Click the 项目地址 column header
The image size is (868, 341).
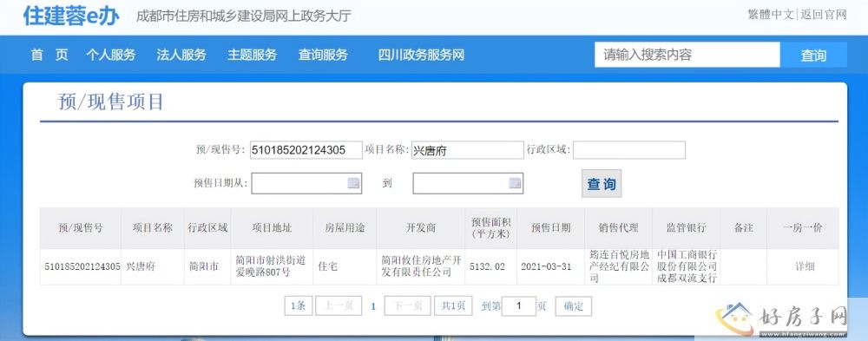[x=272, y=228]
